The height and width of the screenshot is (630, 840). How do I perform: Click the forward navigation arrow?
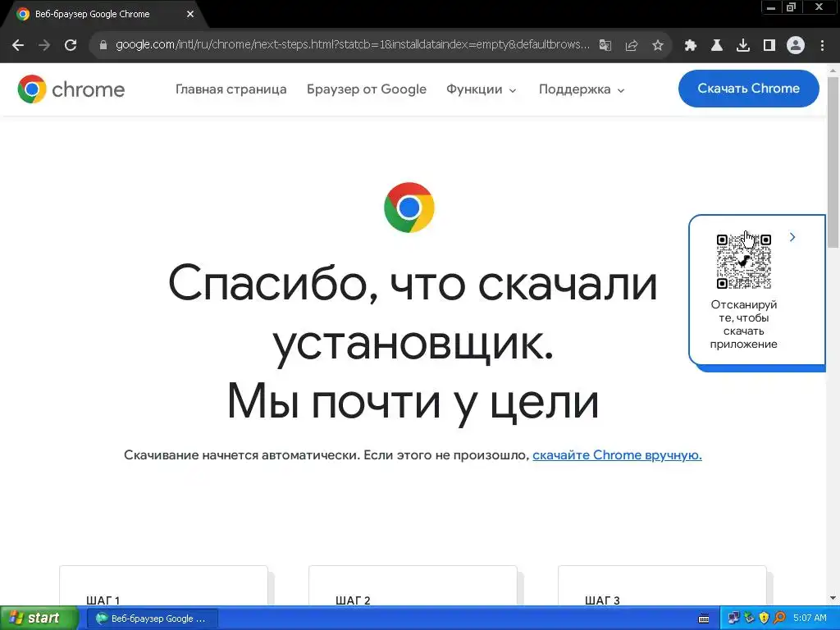pyautogui.click(x=44, y=45)
